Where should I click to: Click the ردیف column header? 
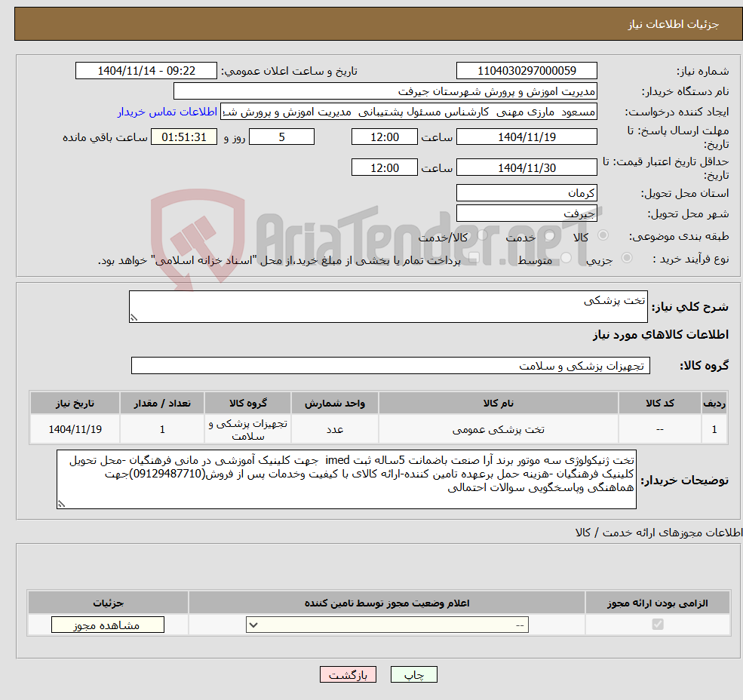(714, 403)
